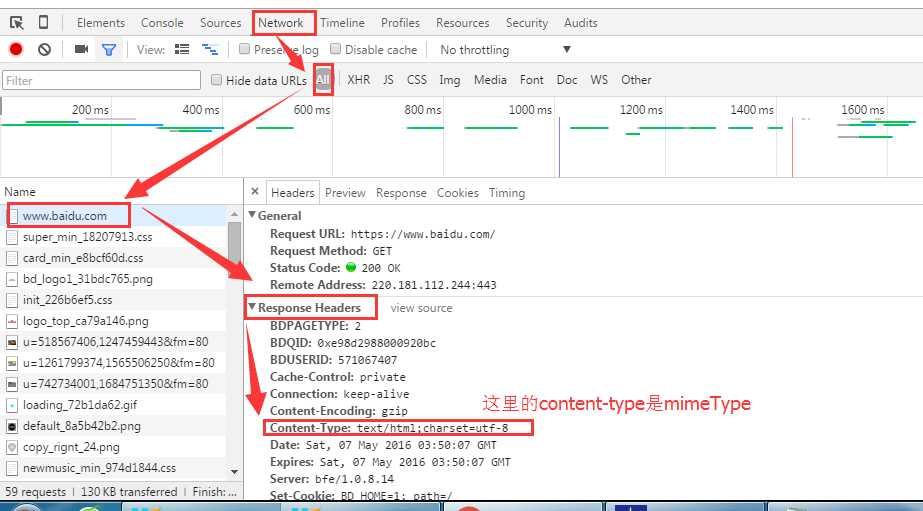Viewport: 923px width, 511px height.
Task: Open the Audits tab
Action: (x=580, y=23)
